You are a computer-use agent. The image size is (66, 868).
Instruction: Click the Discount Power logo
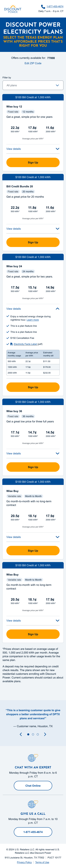click(13, 9)
